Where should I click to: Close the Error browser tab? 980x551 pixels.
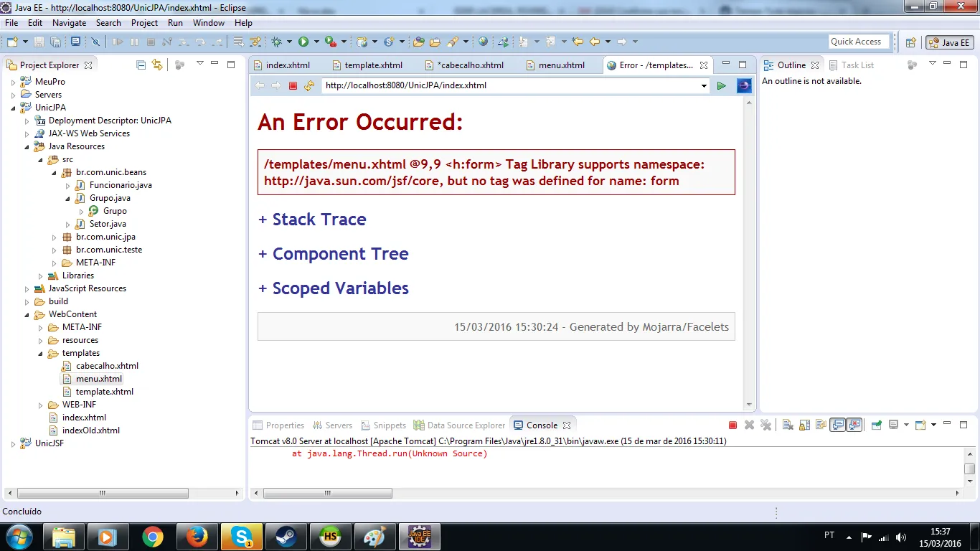[x=704, y=65]
